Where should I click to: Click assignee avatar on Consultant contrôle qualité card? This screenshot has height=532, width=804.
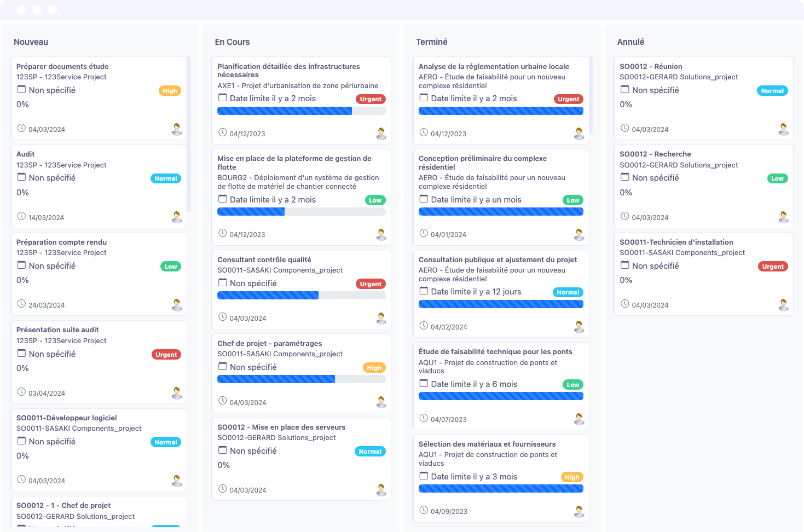click(x=381, y=318)
